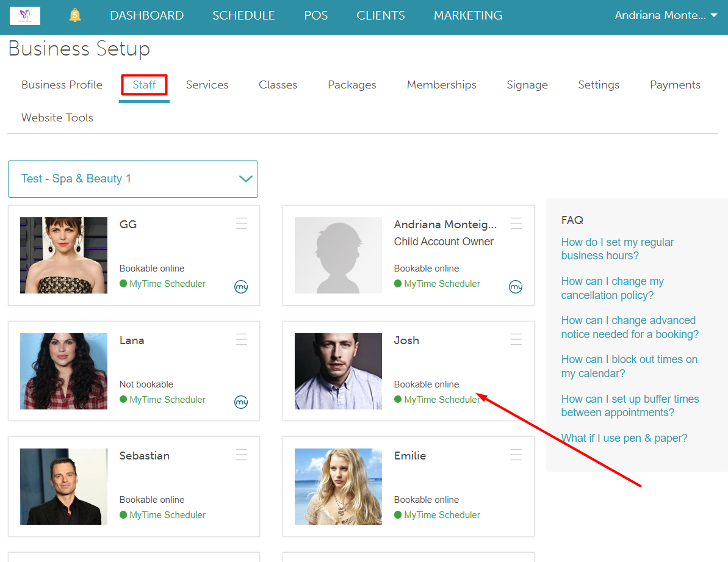The width and height of the screenshot is (728, 562).
Task: Switch to the Payments tab
Action: [675, 85]
